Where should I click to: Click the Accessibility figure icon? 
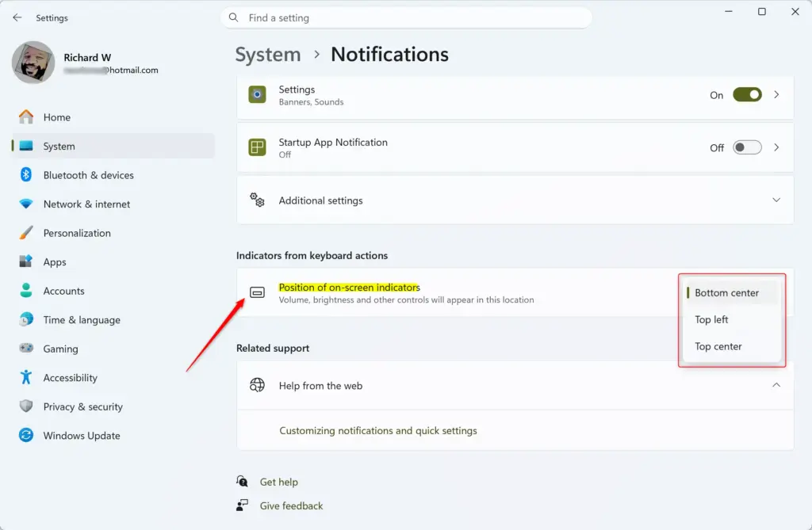click(26, 377)
